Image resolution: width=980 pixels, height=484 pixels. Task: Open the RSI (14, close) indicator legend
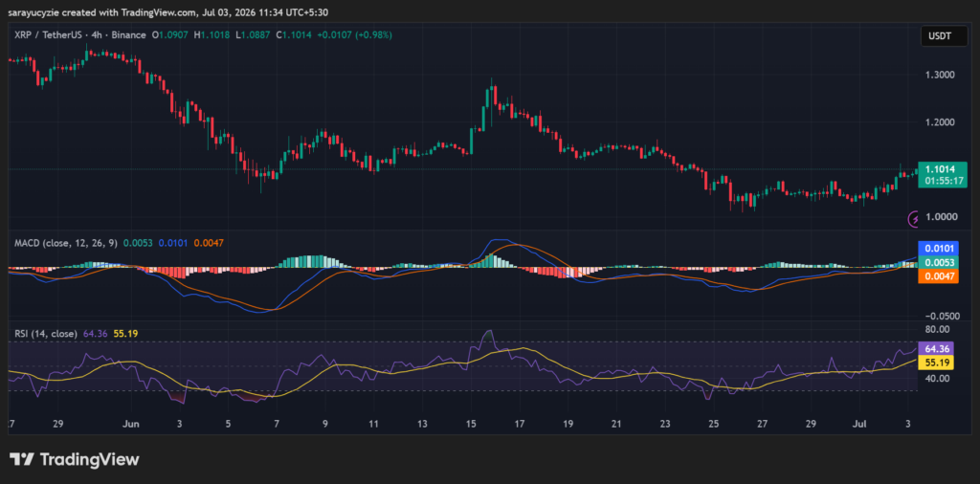coord(46,334)
